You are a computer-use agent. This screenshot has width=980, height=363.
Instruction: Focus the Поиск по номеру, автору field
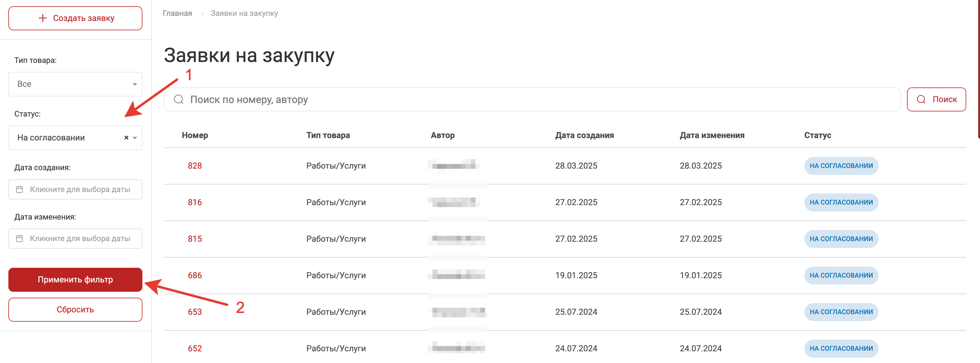point(532,99)
